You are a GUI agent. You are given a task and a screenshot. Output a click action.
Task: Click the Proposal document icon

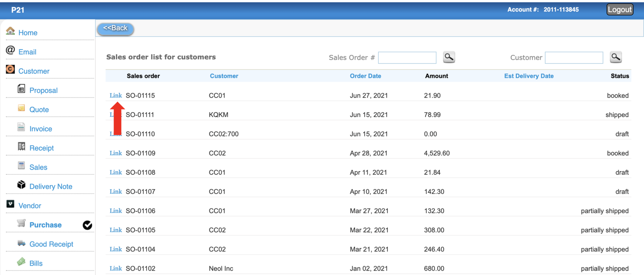pos(21,89)
